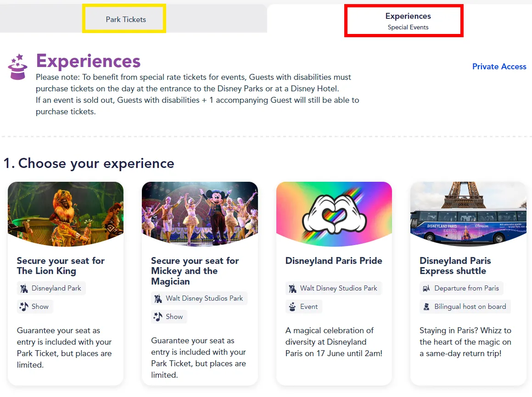The width and height of the screenshot is (532, 397).
Task: Click castle icon on the Pride card
Action: tap(292, 288)
